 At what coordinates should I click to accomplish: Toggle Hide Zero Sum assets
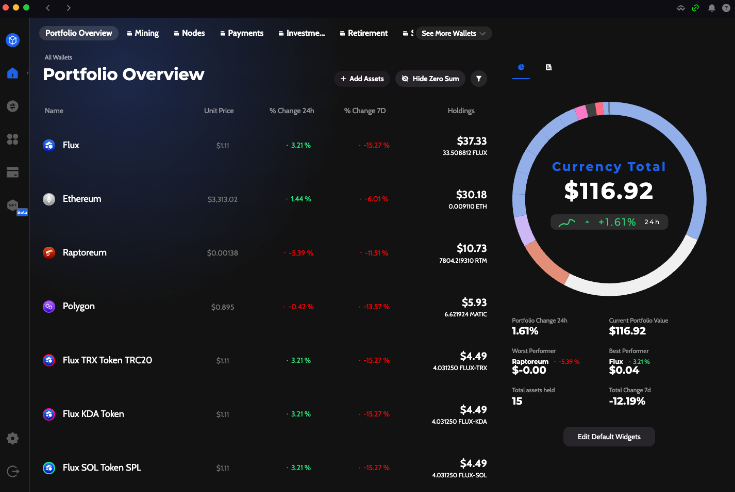430,79
